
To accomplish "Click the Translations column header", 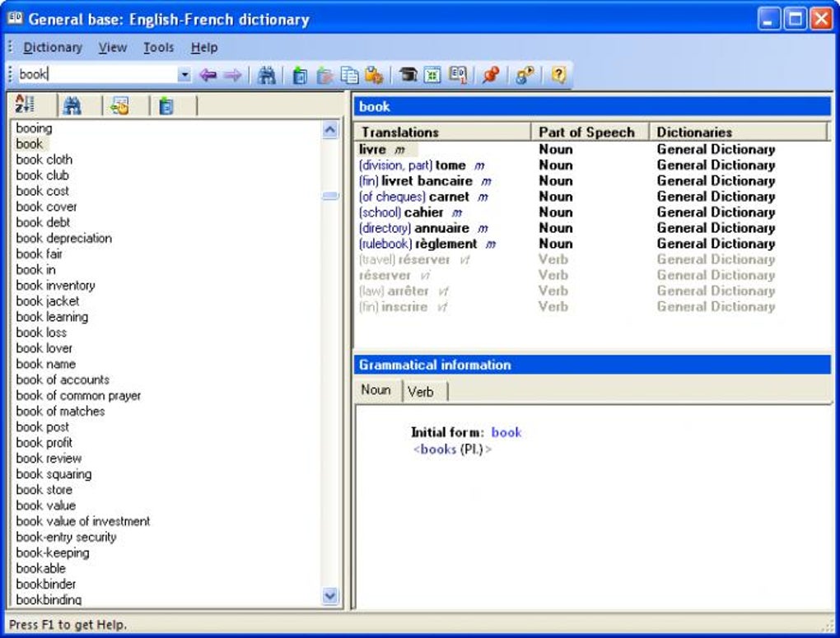I will click(x=442, y=133).
